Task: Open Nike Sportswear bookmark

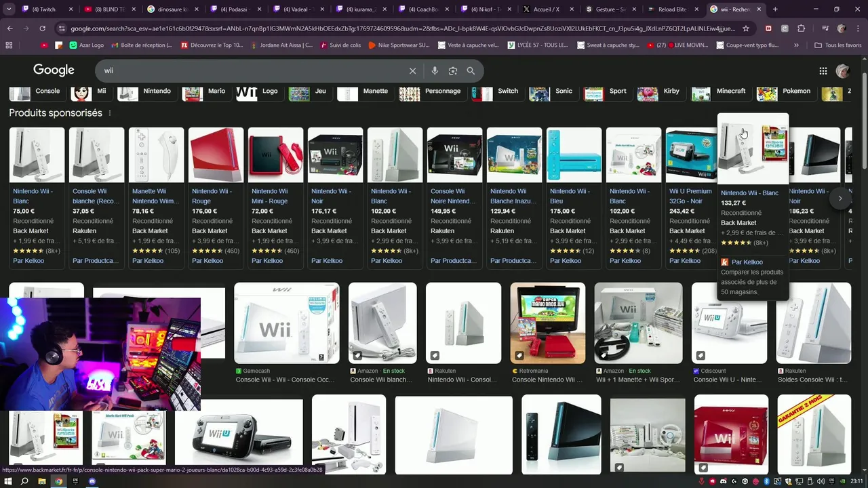Action: (399, 45)
